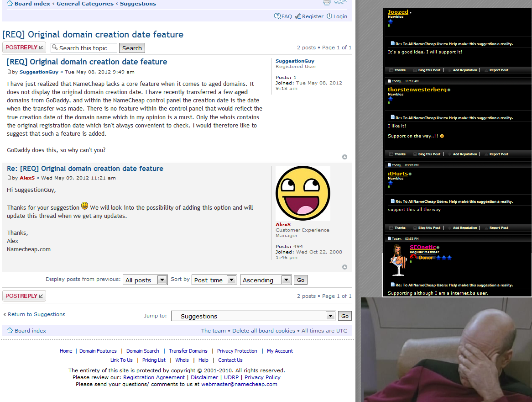The height and width of the screenshot is (402, 532).
Task: Open Domain Features footer link
Action: pyautogui.click(x=98, y=351)
